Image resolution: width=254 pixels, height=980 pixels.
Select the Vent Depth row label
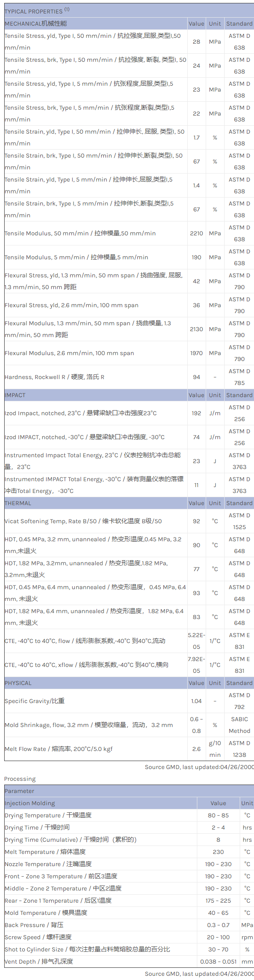pyautogui.click(x=39, y=962)
